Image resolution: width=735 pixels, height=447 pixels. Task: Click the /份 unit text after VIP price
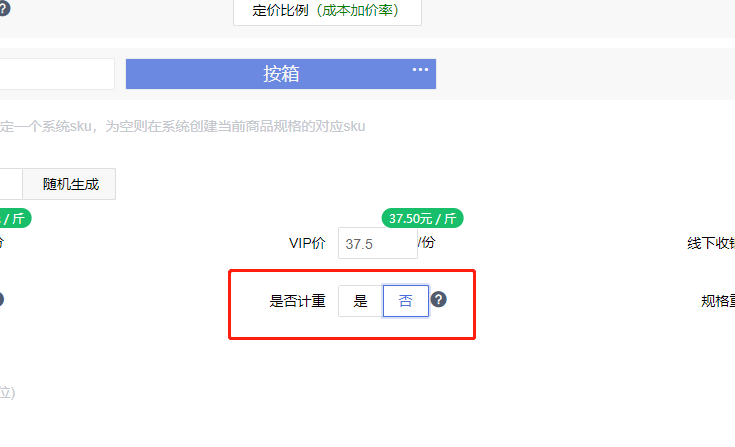(427, 242)
